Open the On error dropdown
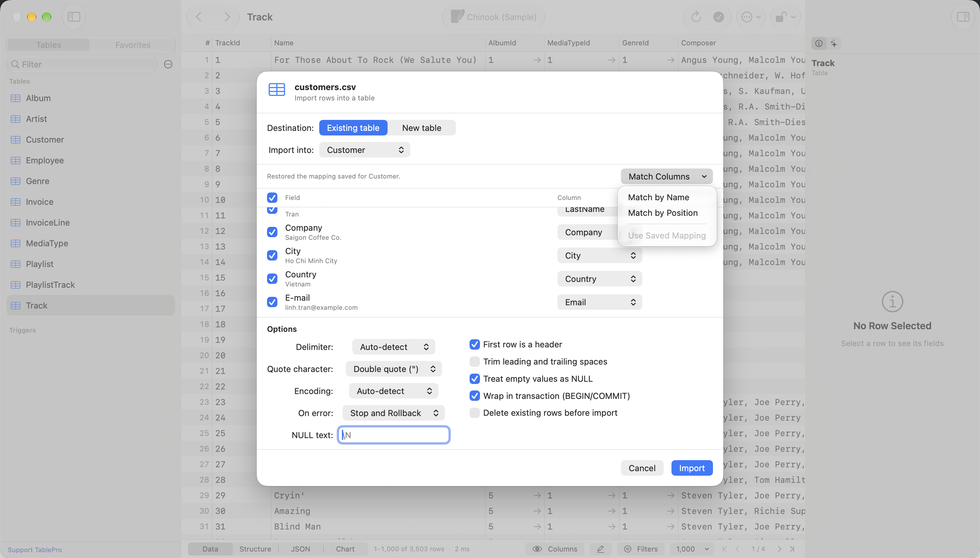Screen dimensions: 980x558 [394, 413]
